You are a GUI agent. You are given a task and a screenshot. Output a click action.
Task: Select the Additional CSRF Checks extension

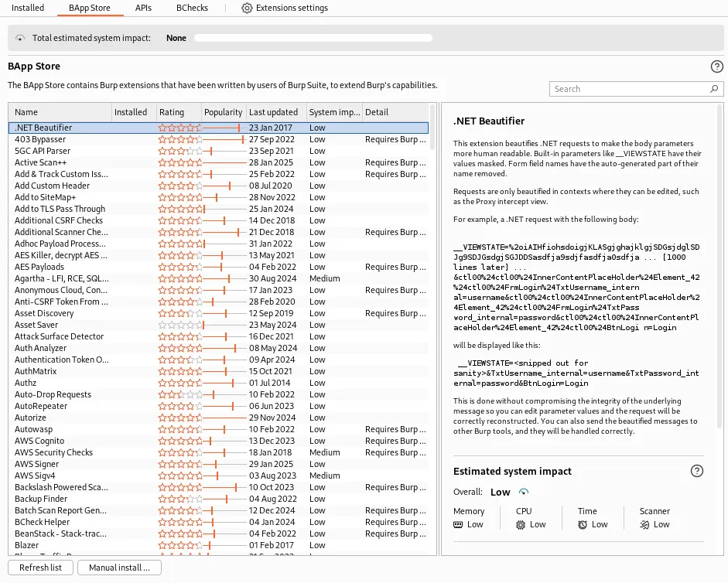point(218,220)
